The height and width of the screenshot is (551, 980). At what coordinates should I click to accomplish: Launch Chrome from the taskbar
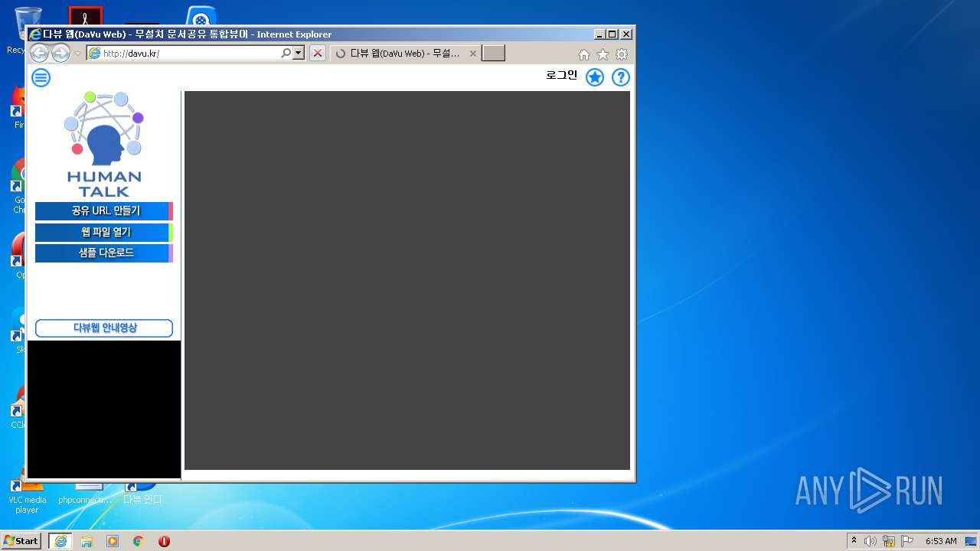point(139,541)
